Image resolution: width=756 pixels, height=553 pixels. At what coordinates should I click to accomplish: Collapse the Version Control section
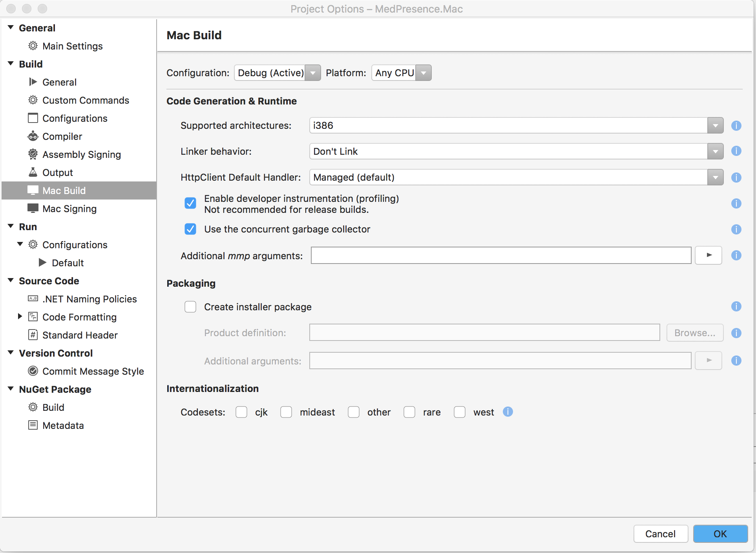[x=11, y=353]
